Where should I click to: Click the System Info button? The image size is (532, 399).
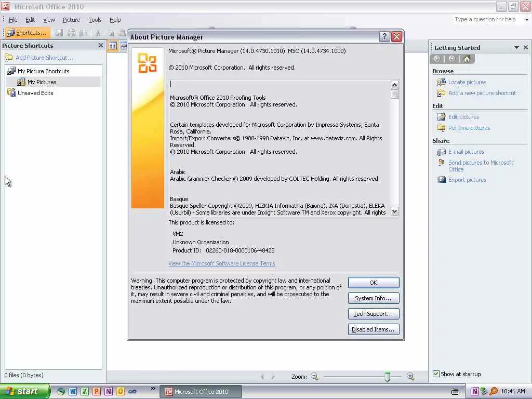(x=374, y=298)
